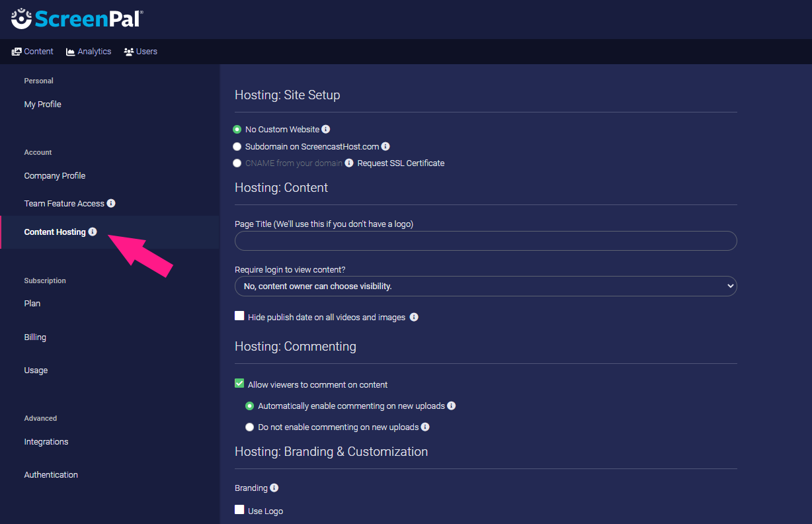Click into the Page Title input field
The height and width of the screenshot is (524, 812).
(x=485, y=241)
